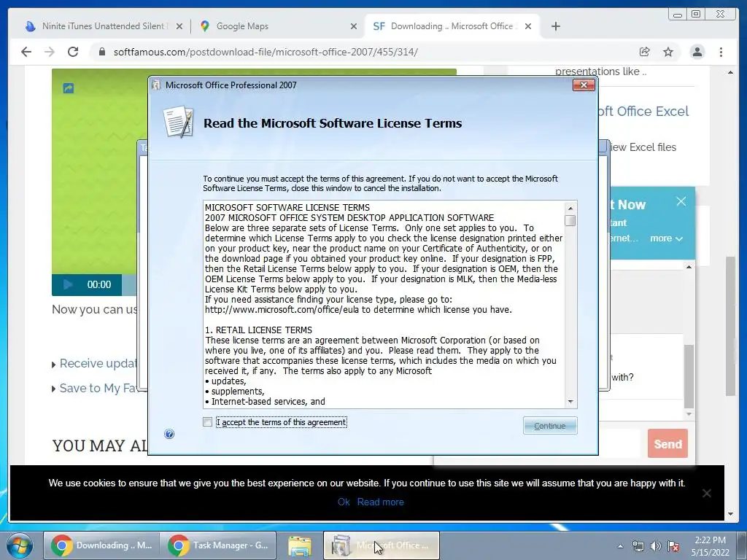Image resolution: width=747 pixels, height=560 pixels.
Task: Open the Chrome three-dot menu
Action: (x=721, y=52)
